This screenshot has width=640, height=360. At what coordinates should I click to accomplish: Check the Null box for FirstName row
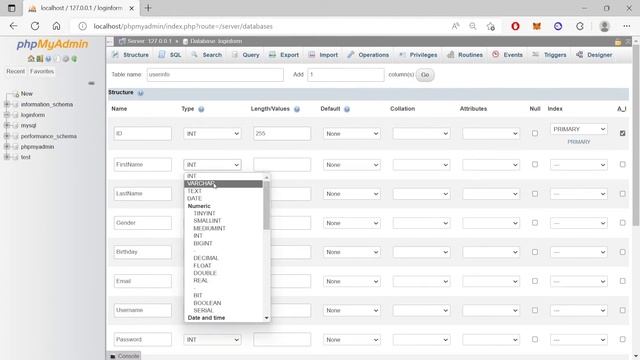click(535, 164)
